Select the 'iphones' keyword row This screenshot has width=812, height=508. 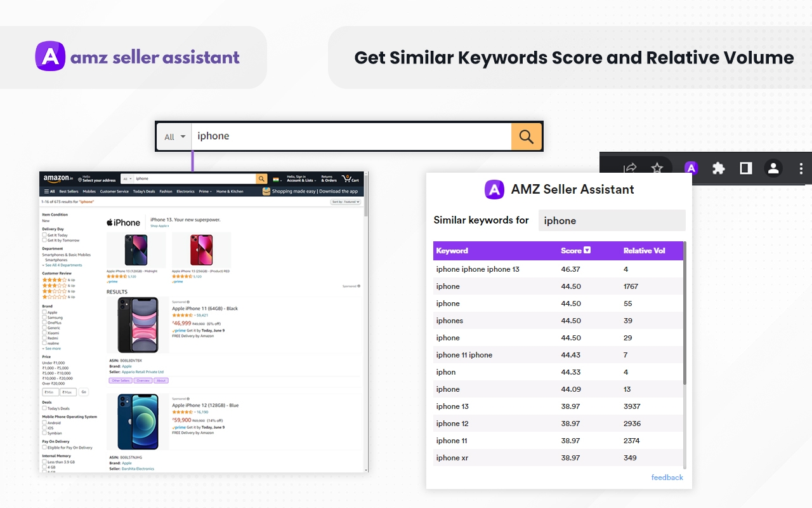click(558, 321)
